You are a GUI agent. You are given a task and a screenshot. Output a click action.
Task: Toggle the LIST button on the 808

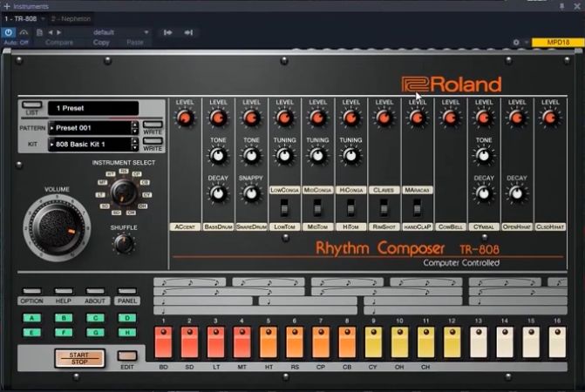tap(31, 105)
